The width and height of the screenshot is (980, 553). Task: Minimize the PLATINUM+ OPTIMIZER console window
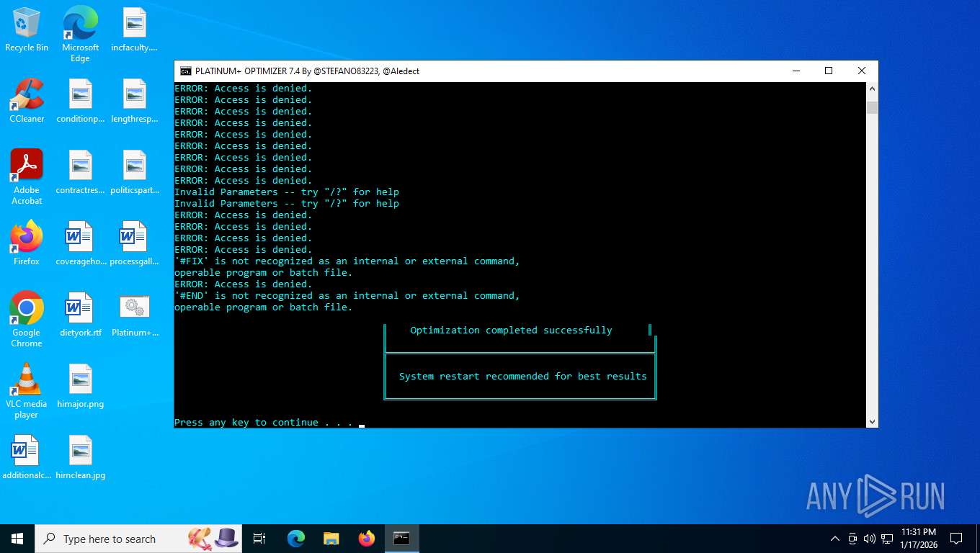[796, 71]
